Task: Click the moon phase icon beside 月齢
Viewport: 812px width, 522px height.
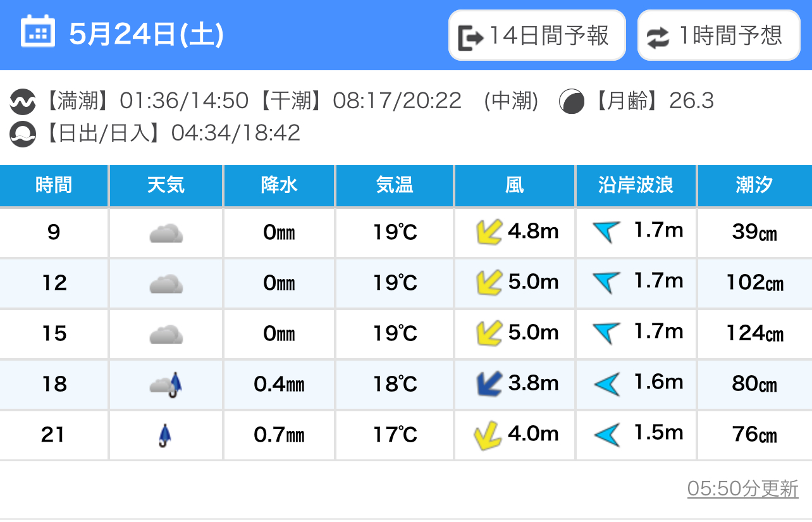Action: coord(572,101)
